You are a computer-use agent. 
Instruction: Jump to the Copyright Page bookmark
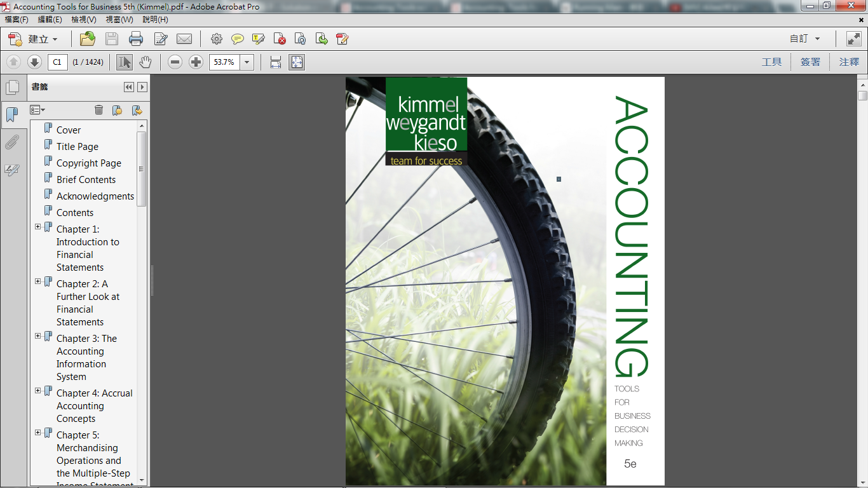[89, 163]
